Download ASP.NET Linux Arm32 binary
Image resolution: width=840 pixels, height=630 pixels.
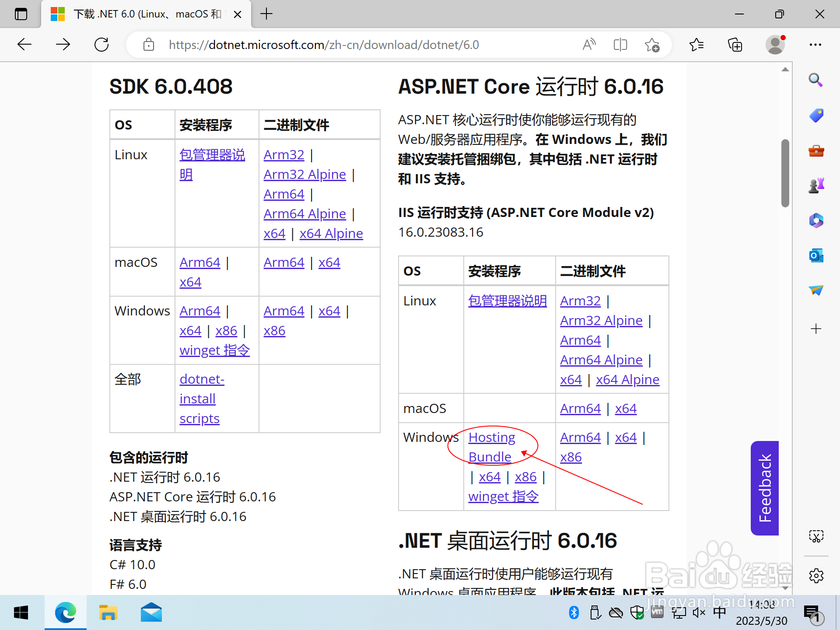tap(581, 301)
